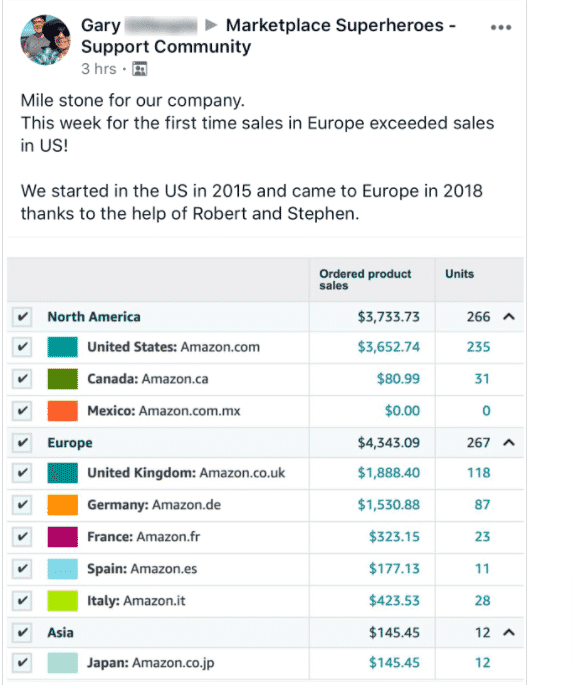The width and height of the screenshot is (573, 685).
Task: Click the Germany: Amazon.de label
Action: 154,505
